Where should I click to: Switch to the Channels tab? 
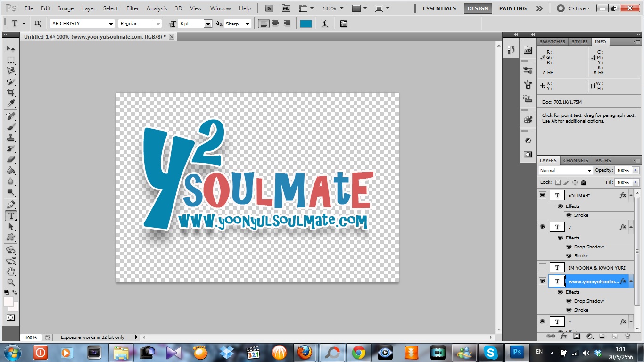pyautogui.click(x=575, y=160)
